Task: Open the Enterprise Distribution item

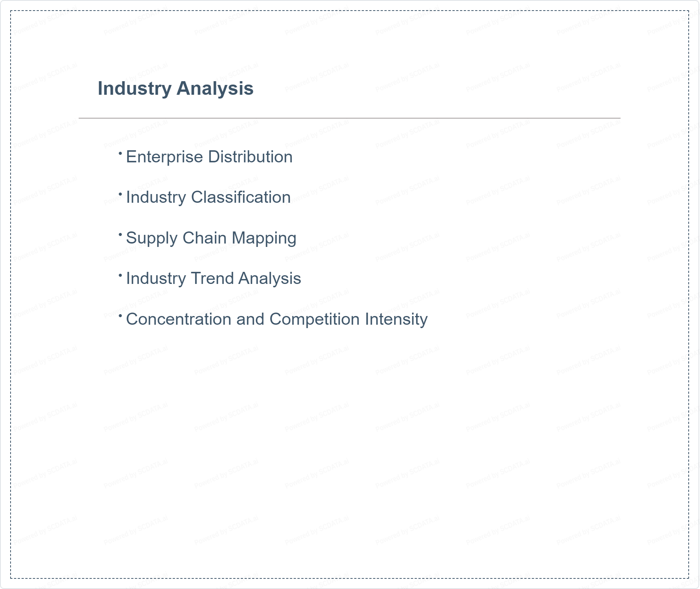Action: pyautogui.click(x=209, y=157)
